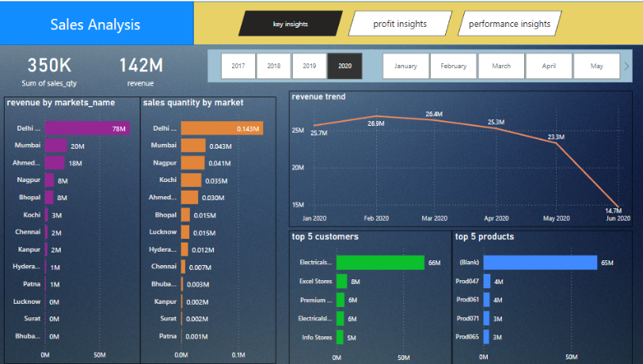Choose April in month slicer
Viewport: 643px width, 364px height.
click(x=548, y=66)
